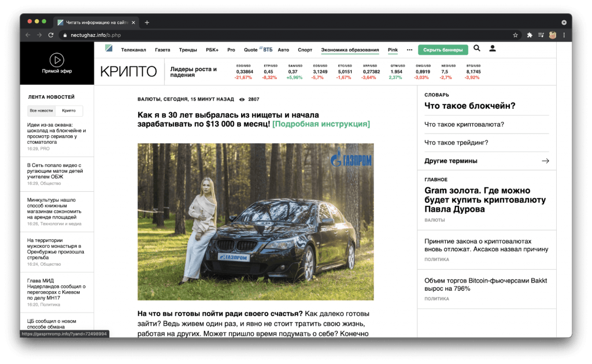
Task: Click the article photo with BMW
Action: (256, 222)
